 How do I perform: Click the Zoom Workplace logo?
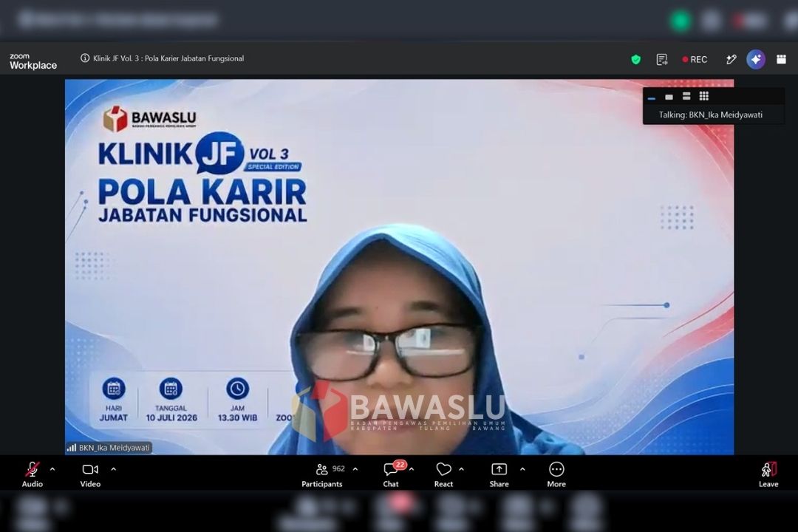click(x=33, y=61)
